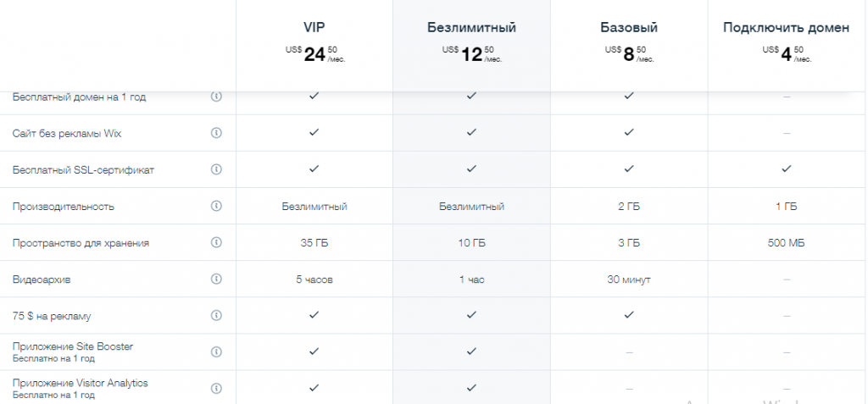Click Безлимитный checkmark in Сайт без рекламы row
868x404 pixels.
tap(471, 133)
